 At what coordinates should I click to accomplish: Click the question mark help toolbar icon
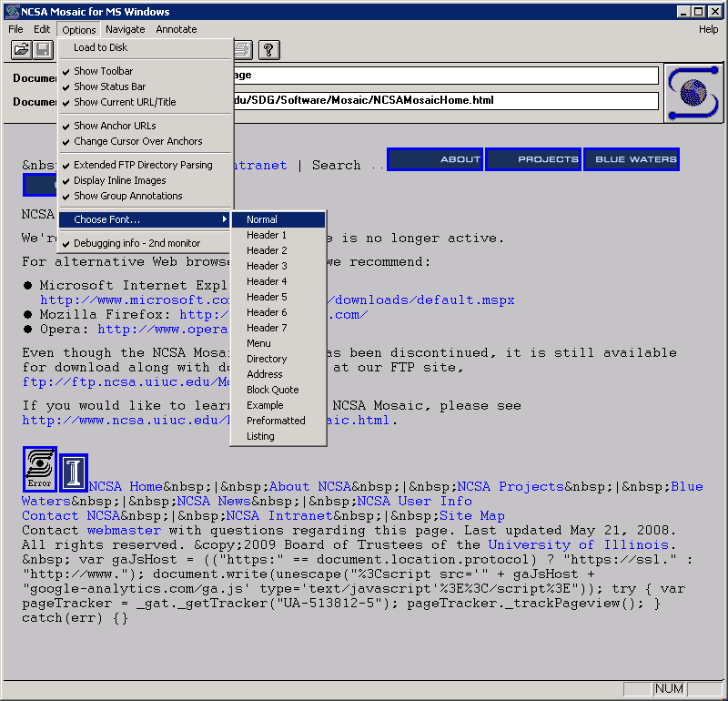(x=268, y=50)
